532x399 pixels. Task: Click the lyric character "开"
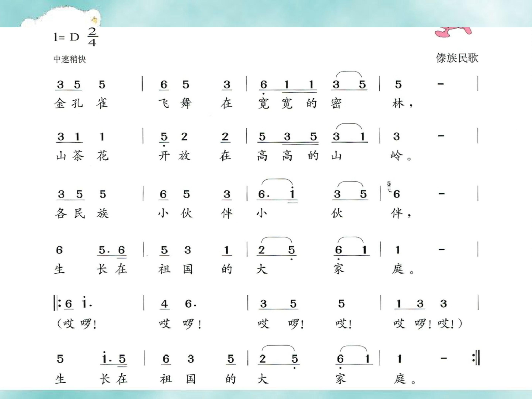[165, 156]
